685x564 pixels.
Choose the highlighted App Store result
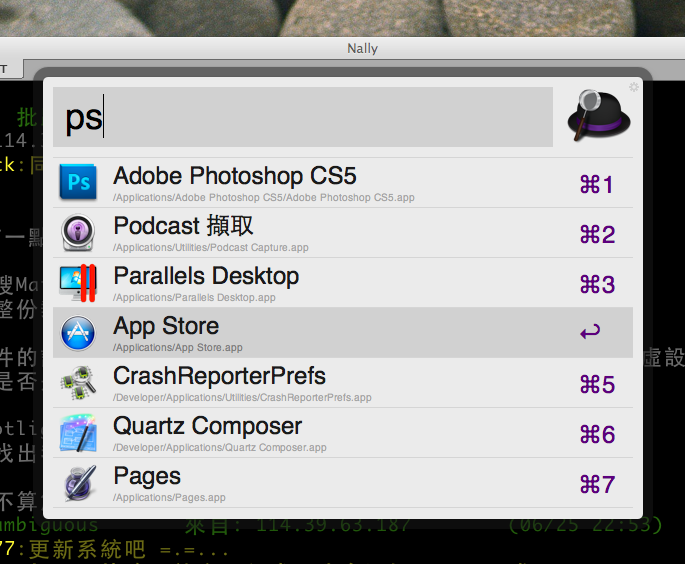343,332
